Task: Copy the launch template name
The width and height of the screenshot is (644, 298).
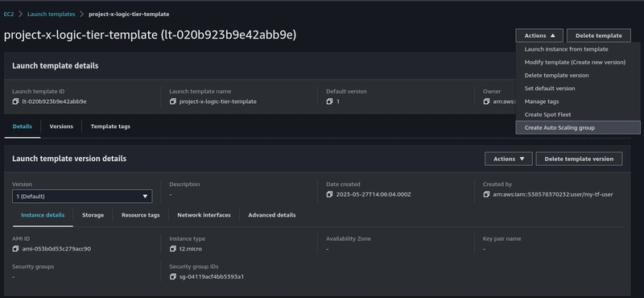Action: coord(173,101)
